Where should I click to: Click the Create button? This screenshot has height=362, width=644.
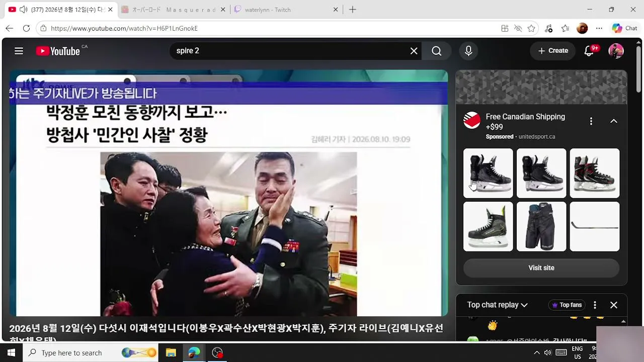click(x=553, y=51)
